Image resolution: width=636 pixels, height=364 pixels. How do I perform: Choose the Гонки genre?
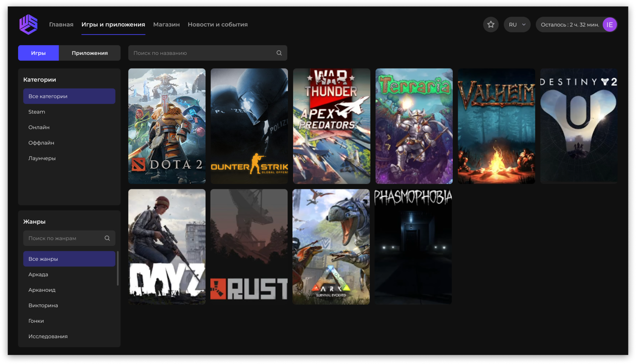69,321
